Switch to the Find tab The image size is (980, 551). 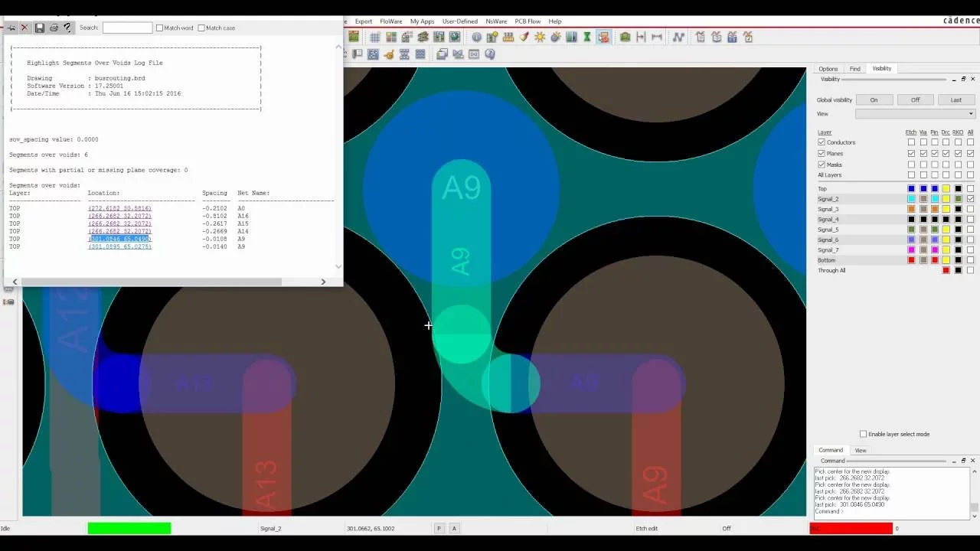pyautogui.click(x=854, y=69)
